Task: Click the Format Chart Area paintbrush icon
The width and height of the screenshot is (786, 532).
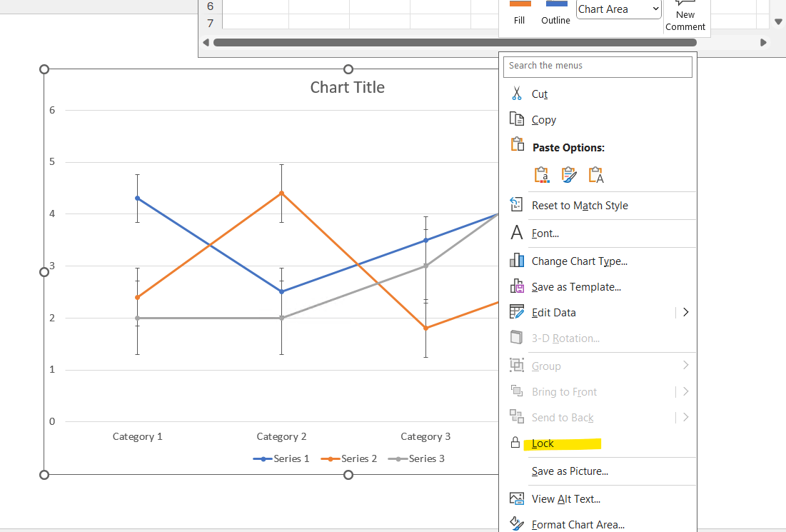Action: (x=516, y=523)
